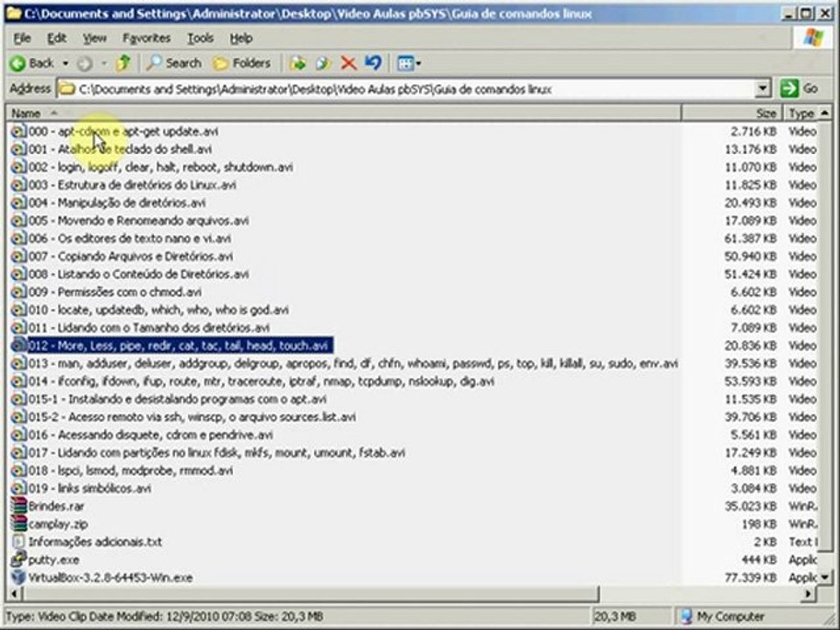Click the camplay.zip archive icon

(18, 524)
